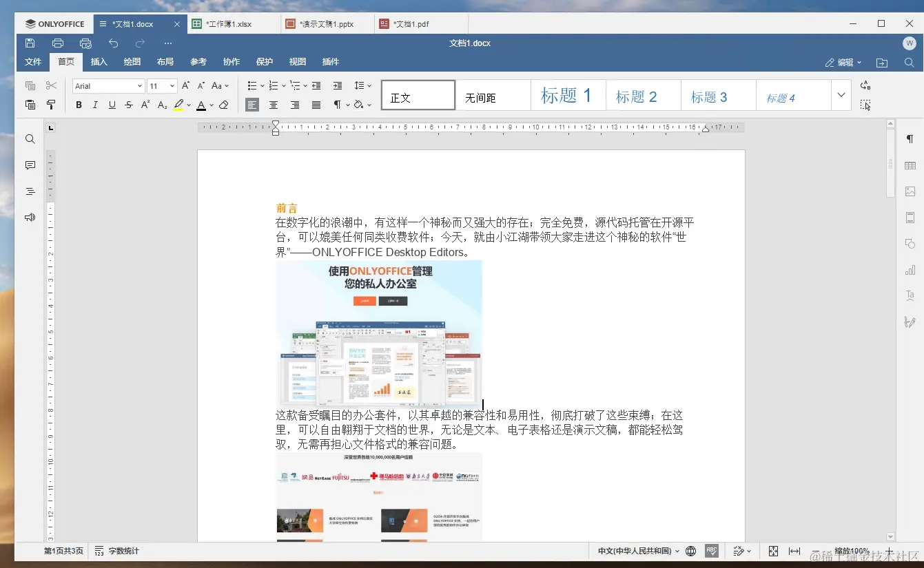924x568 pixels.
Task: Toggle strikethrough formatting
Action: [x=129, y=105]
